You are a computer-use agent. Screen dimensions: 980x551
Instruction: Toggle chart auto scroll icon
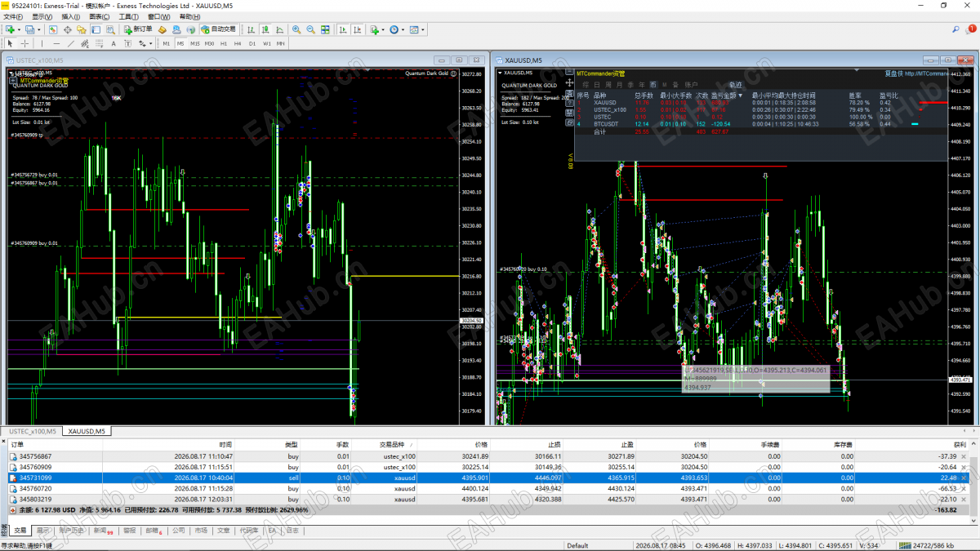343,29
